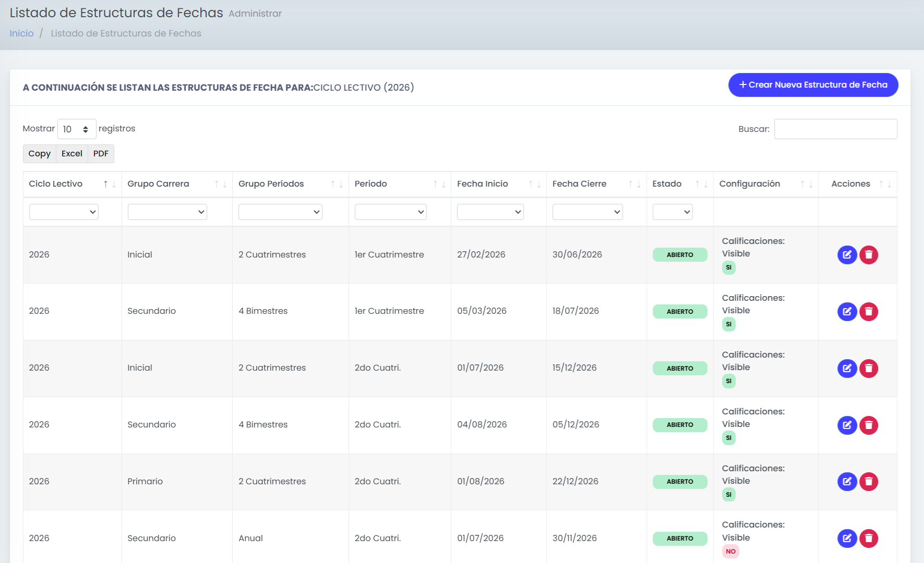Viewport: 924px width, 563px height.
Task: Open the Grupo Carrera filter dropdown
Action: (x=167, y=212)
